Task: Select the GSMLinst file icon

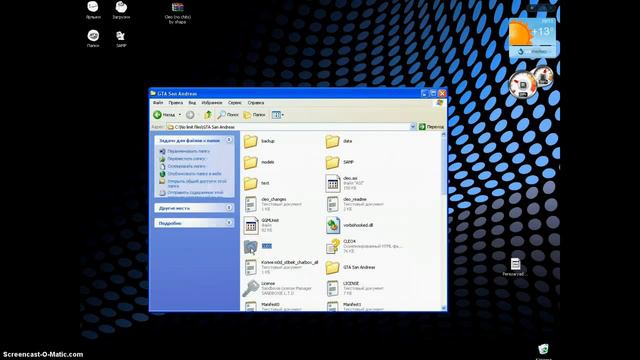Action: pos(251,226)
